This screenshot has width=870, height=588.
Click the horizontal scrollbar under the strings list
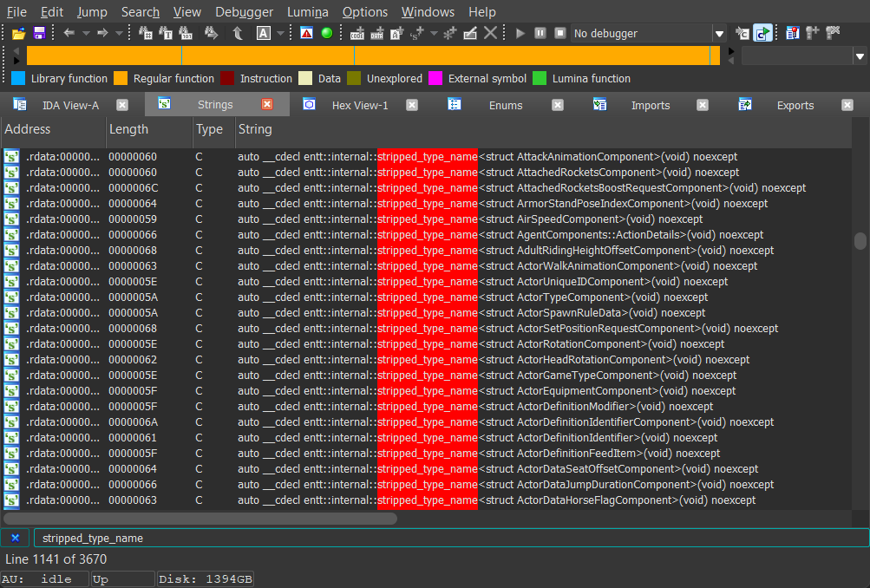[200, 519]
